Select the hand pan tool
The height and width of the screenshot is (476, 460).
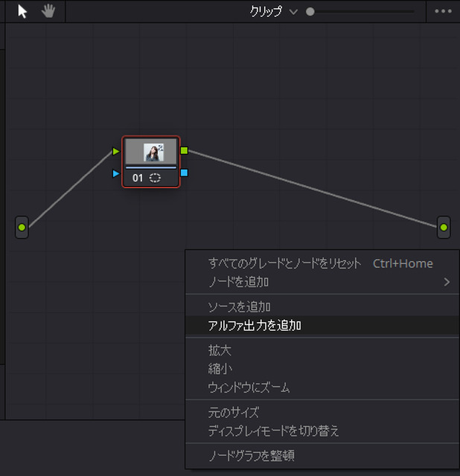click(x=48, y=12)
